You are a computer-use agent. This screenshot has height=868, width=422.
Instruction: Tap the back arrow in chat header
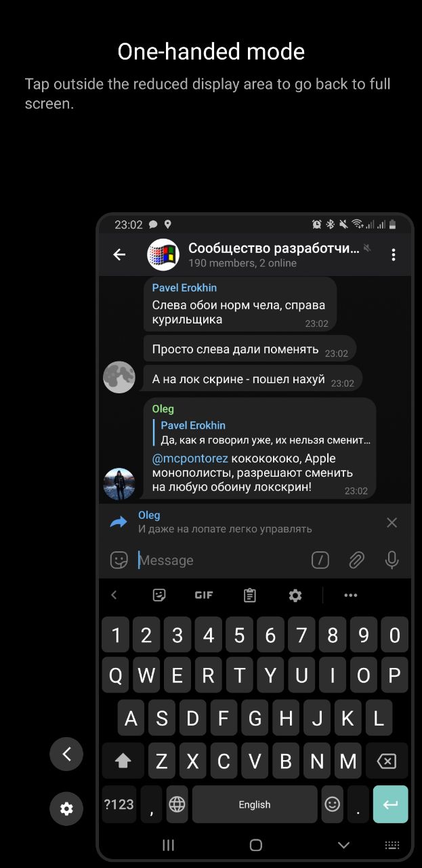pos(119,255)
